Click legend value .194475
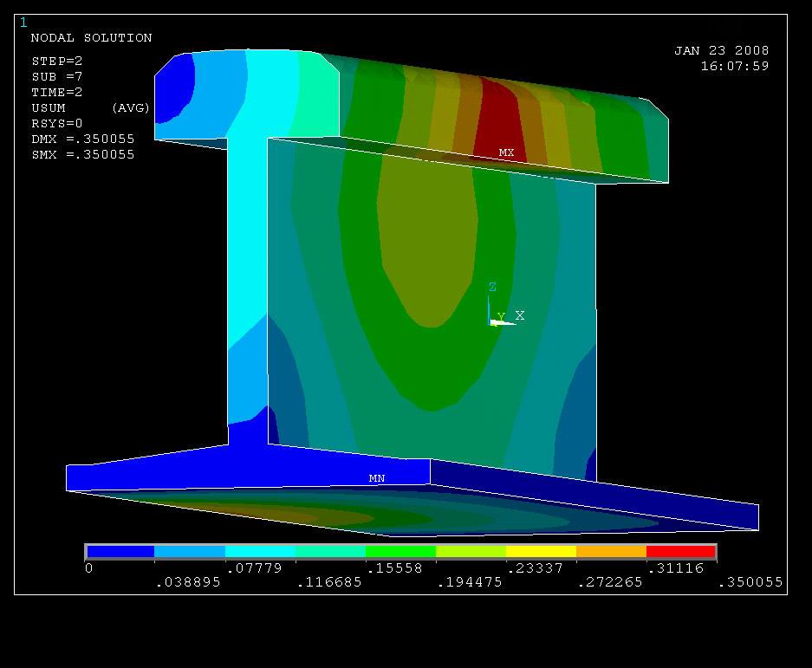This screenshot has height=668, width=812. tap(470, 582)
